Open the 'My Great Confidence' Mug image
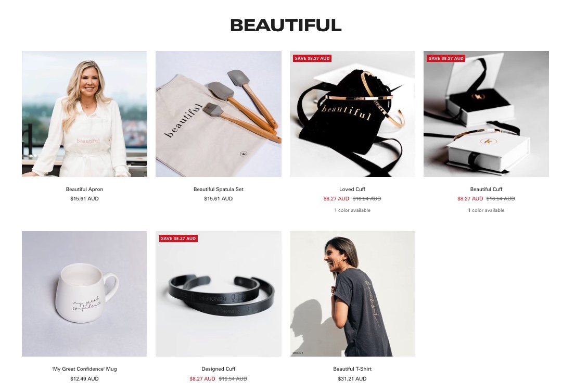562x392 pixels. [x=85, y=294]
